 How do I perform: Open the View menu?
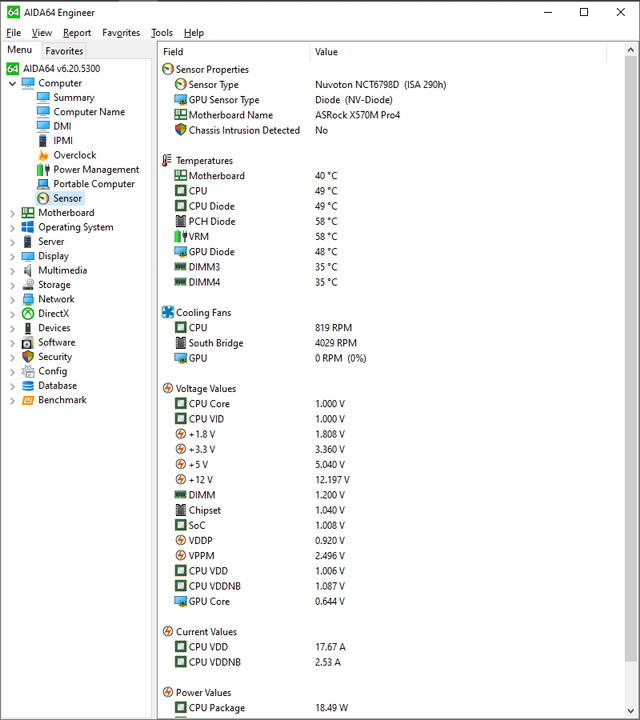coord(42,33)
